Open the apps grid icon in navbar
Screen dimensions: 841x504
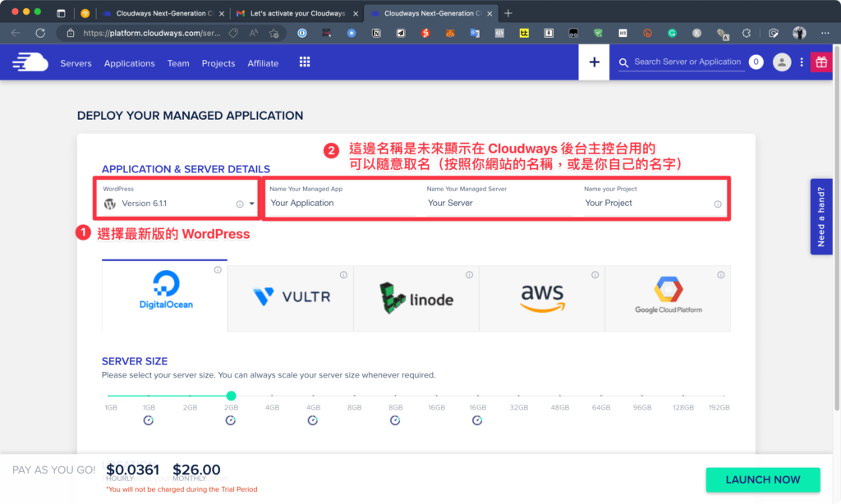[305, 62]
